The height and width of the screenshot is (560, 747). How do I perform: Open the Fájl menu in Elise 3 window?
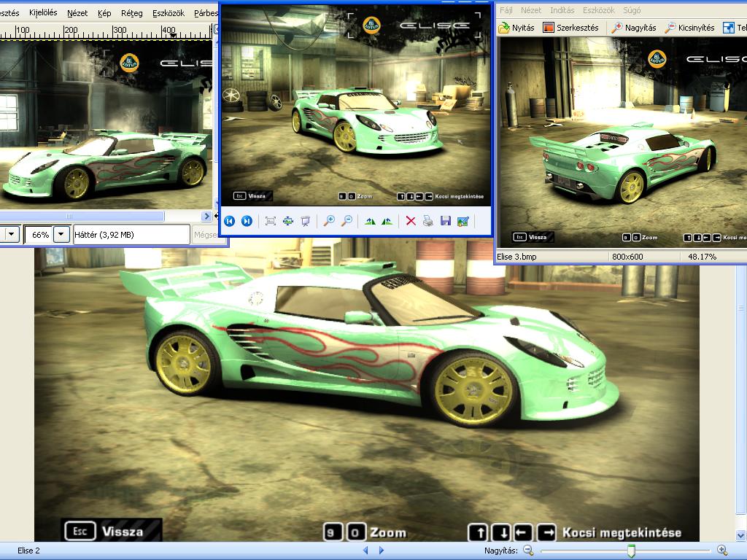(506, 10)
